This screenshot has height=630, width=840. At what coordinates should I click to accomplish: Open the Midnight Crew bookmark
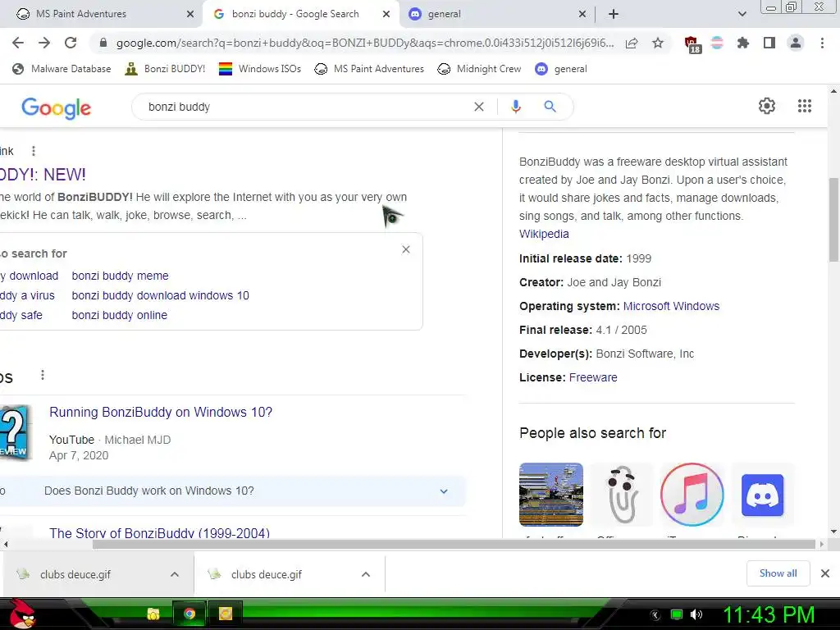point(479,69)
